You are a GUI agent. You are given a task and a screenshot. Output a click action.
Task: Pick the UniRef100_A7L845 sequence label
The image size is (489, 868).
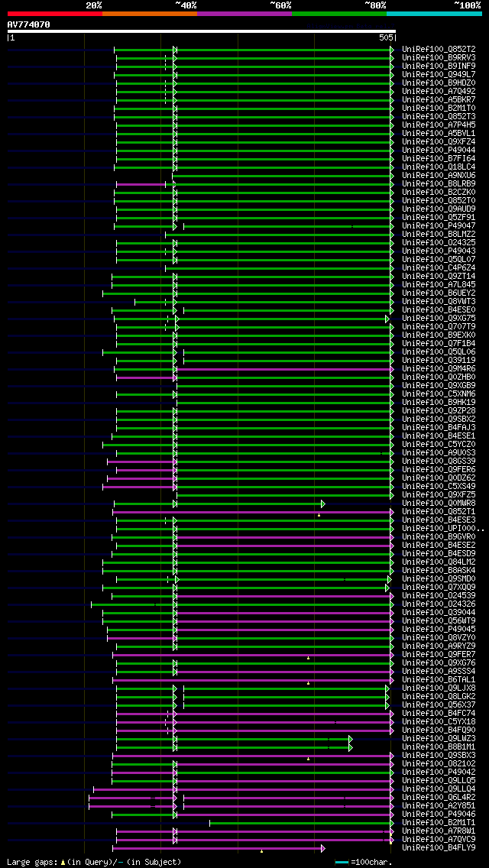click(x=439, y=284)
